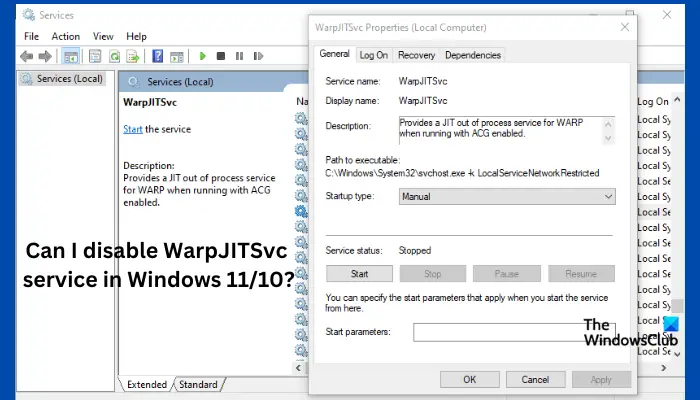
Task: Click the Apply button in Properties
Action: coord(601,379)
